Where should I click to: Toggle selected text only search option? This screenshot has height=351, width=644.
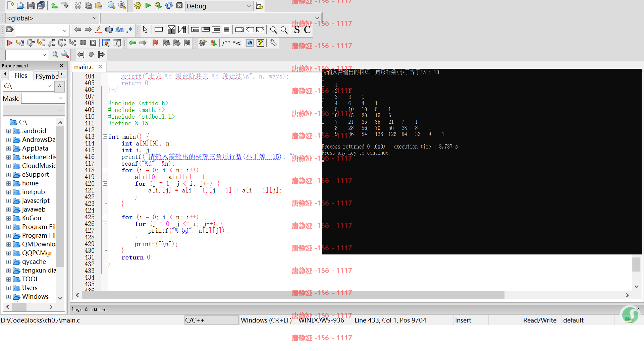pos(109,30)
